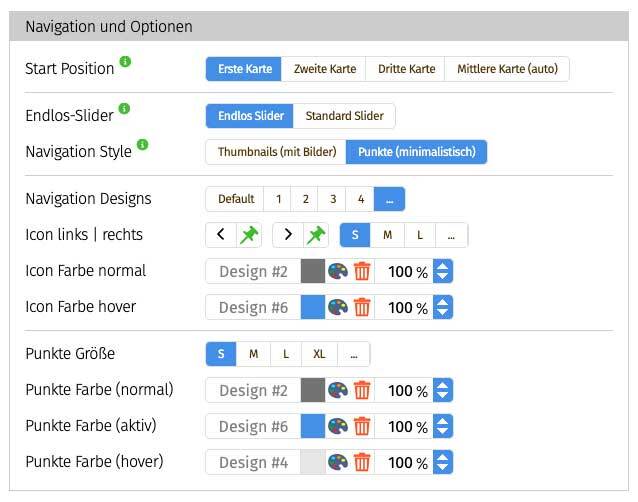Set Punkte Größe to XL
This screenshot has height=502, width=638.
pyautogui.click(x=319, y=354)
